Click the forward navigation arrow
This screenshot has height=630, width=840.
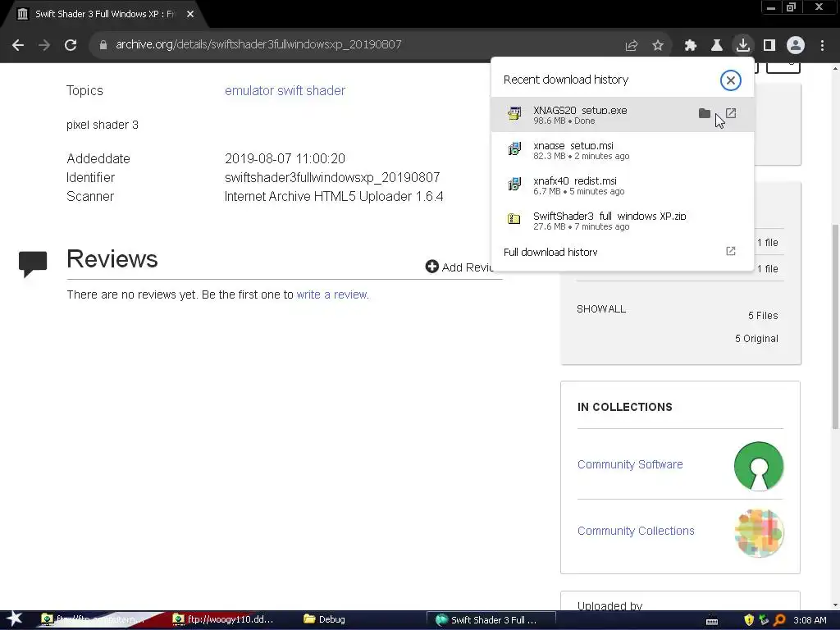44,45
